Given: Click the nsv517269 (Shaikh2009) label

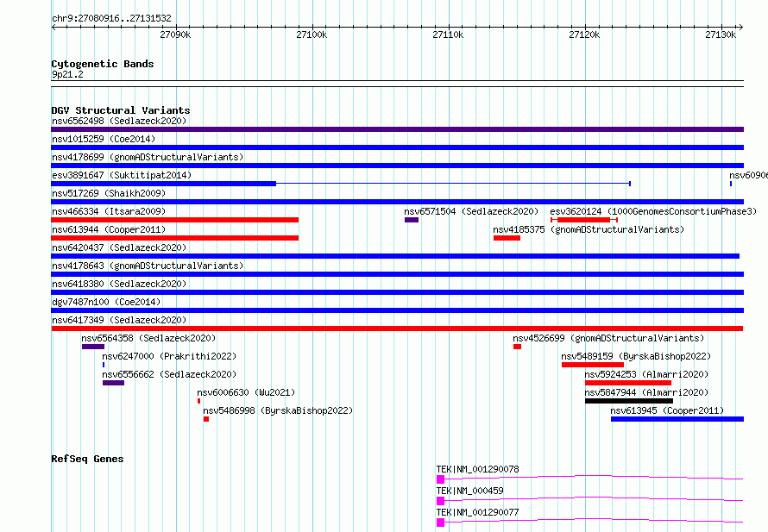Looking at the screenshot, I should point(109,193).
